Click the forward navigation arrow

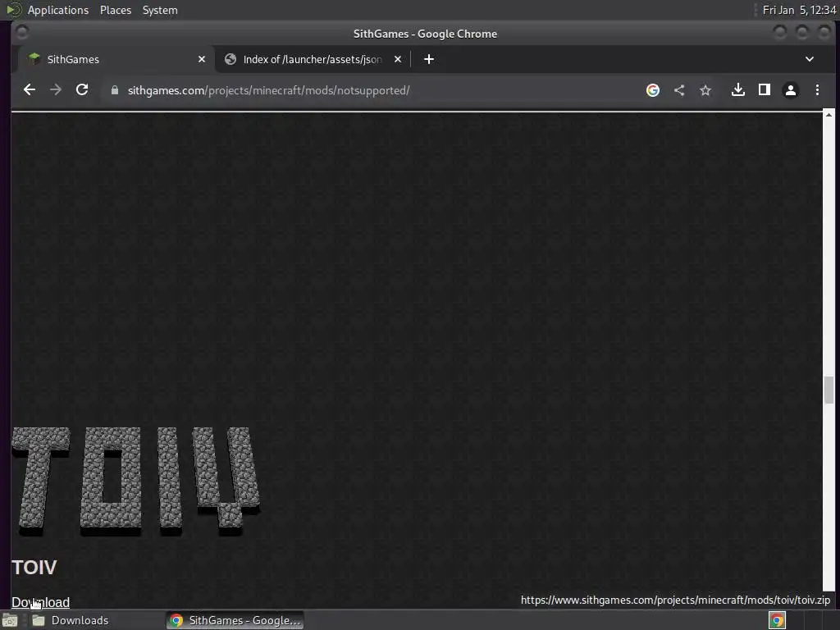tap(56, 90)
